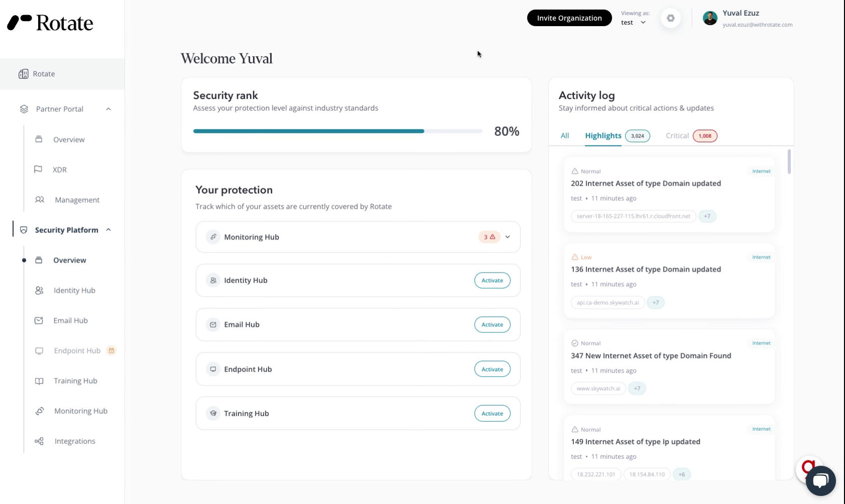Click the Email Hub icon in sidebar
The width and height of the screenshot is (845, 504).
coord(39,320)
